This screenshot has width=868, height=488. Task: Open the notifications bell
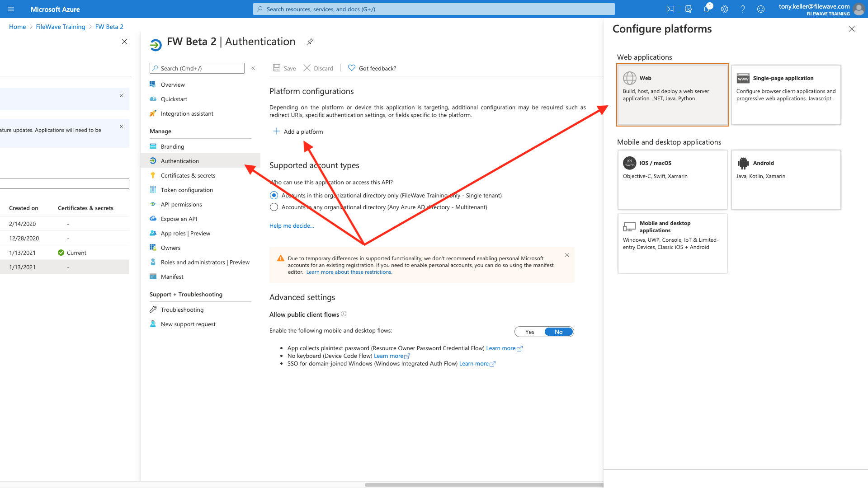[707, 9]
